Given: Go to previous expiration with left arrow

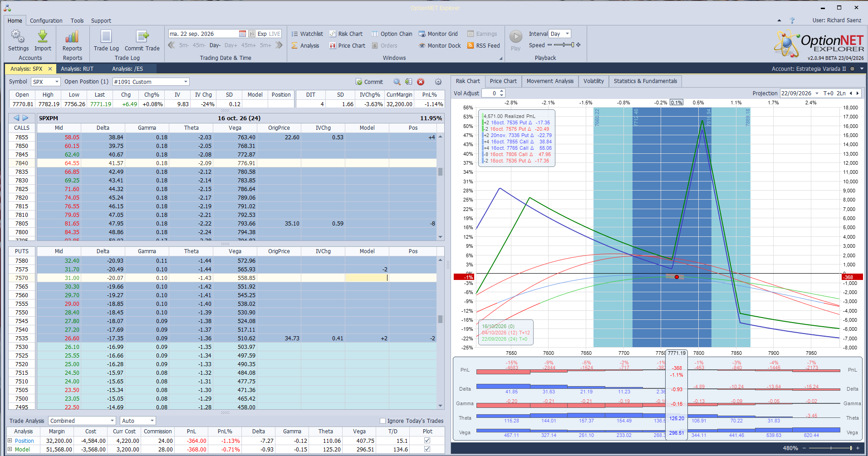Looking at the screenshot, I should point(16,118).
